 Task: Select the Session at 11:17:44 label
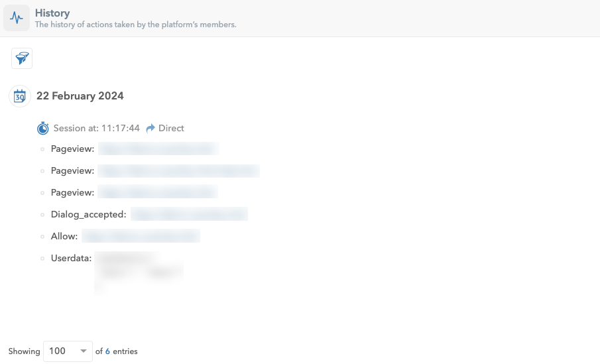click(96, 128)
